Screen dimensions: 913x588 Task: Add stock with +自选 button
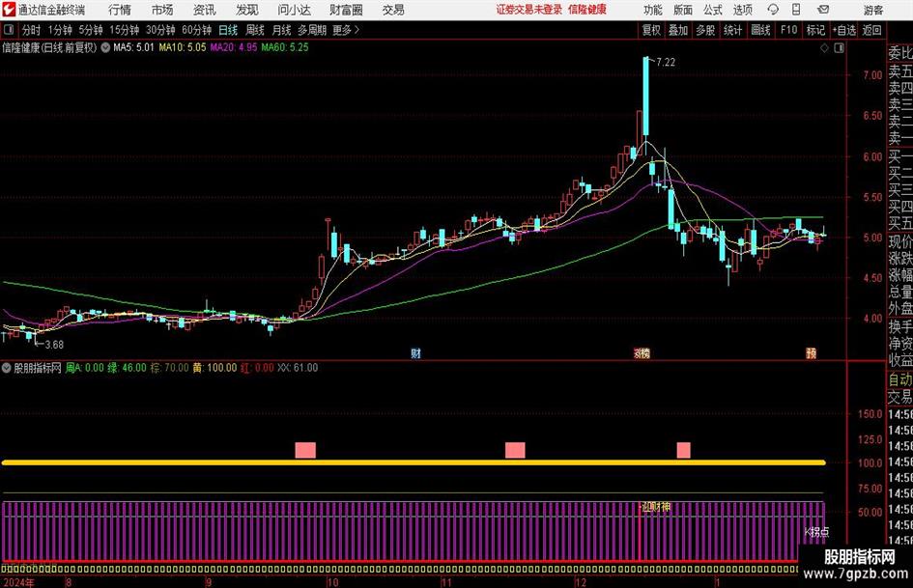844,30
